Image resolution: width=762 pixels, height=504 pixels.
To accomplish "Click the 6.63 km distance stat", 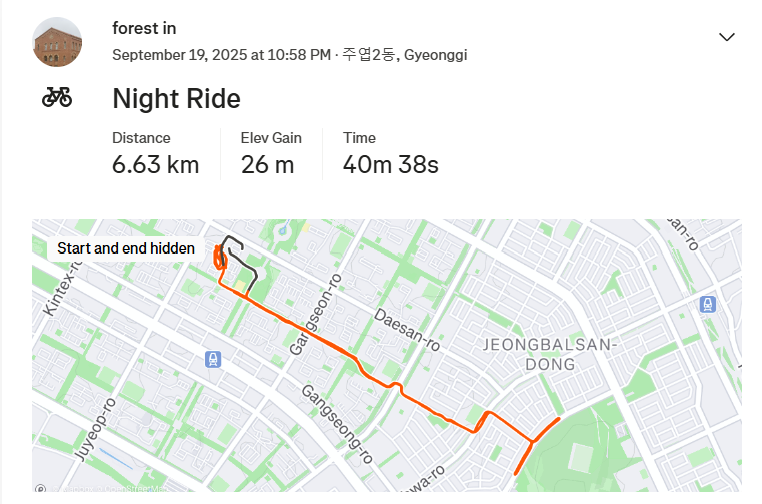I will pyautogui.click(x=155, y=164).
